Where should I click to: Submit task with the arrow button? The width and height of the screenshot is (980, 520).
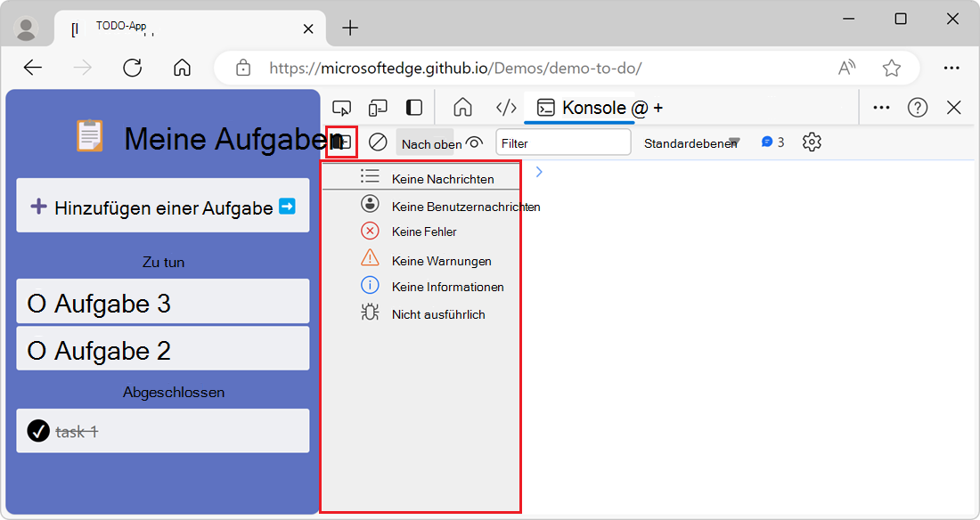(287, 207)
